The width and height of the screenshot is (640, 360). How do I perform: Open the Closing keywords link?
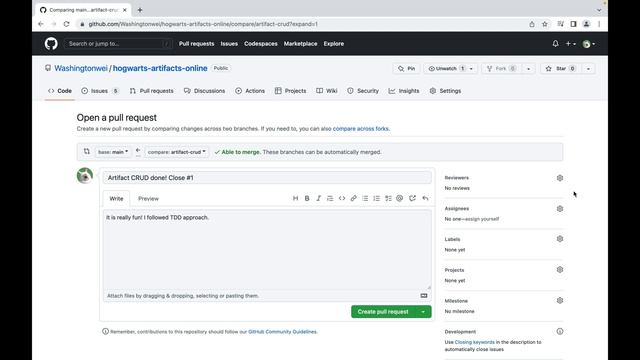474,342
